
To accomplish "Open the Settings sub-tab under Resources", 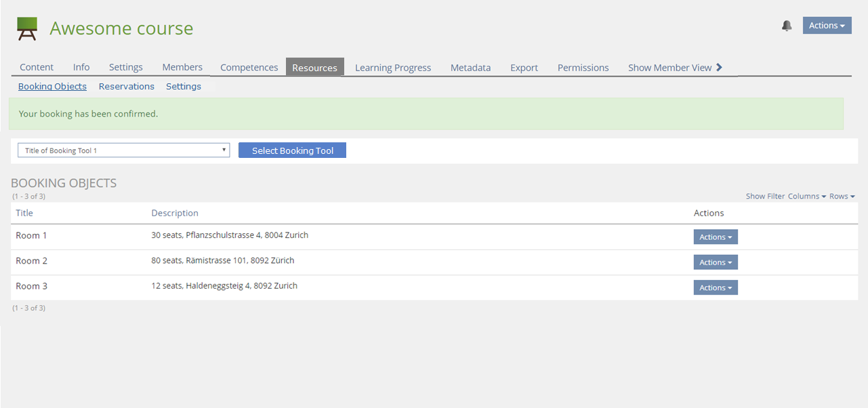I will tap(184, 87).
